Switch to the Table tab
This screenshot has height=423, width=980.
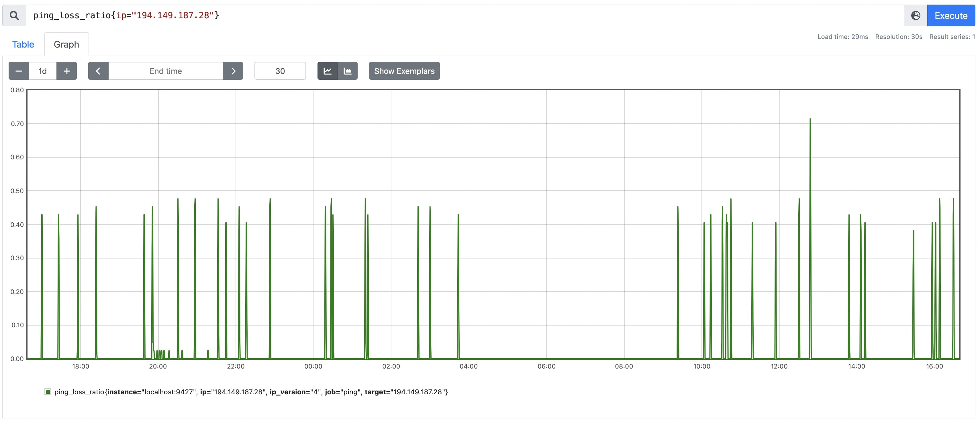(x=23, y=44)
